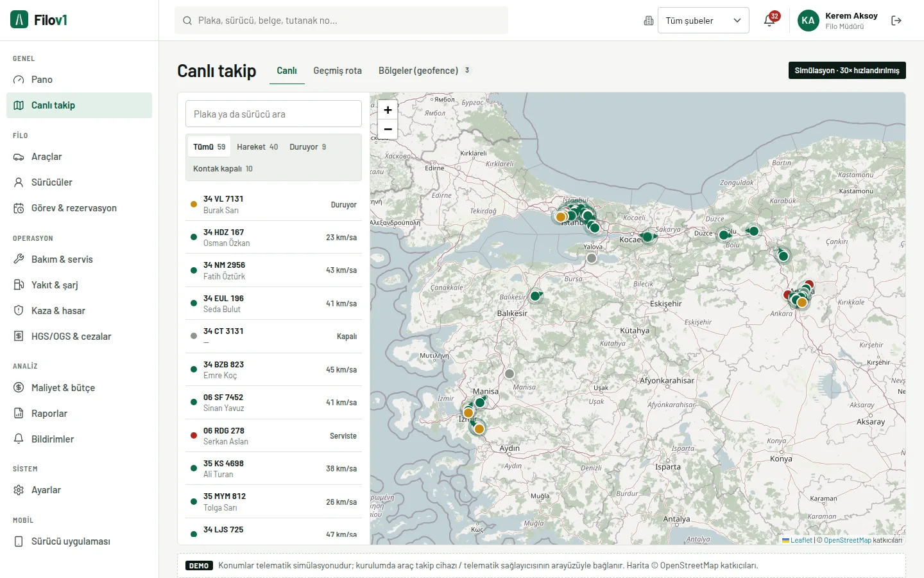
Task: Focus the plate, driver, document search field
Action: tap(341, 21)
